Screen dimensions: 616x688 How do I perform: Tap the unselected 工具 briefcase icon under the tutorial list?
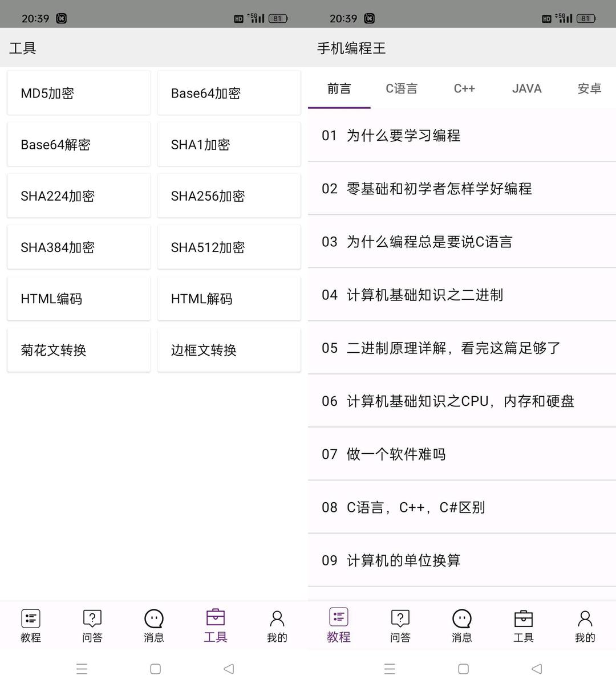(x=523, y=619)
